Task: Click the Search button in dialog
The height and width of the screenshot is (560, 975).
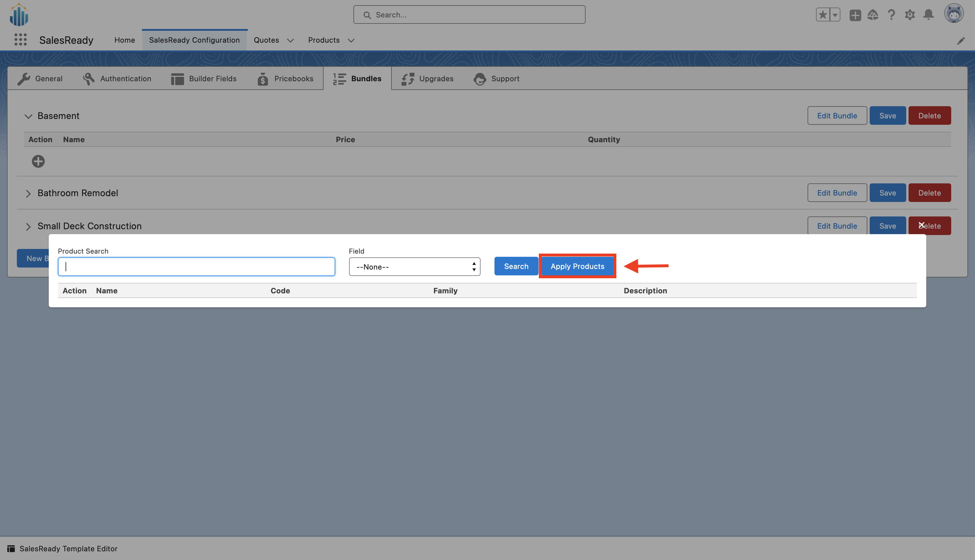Action: [x=516, y=266]
